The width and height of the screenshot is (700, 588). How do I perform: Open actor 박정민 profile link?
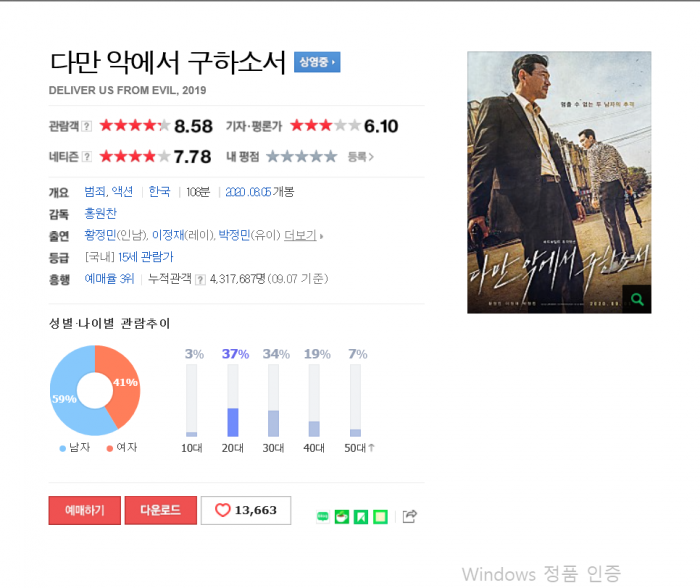234,235
